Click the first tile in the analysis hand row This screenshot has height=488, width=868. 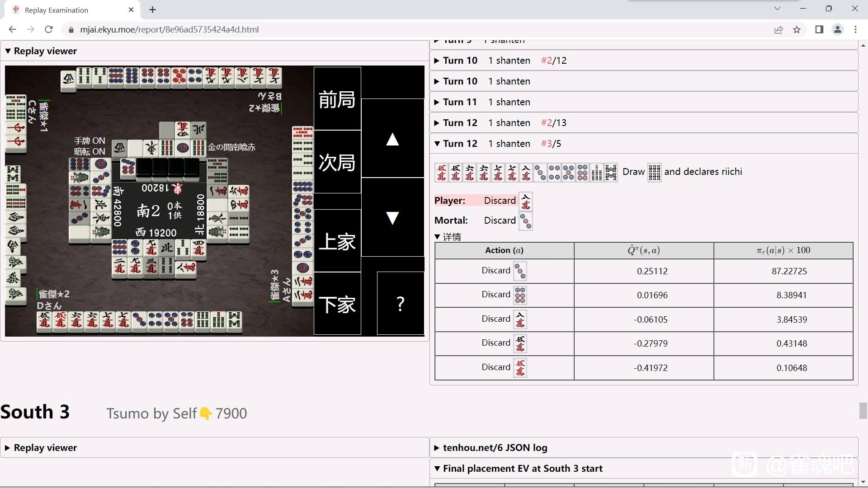coord(442,172)
